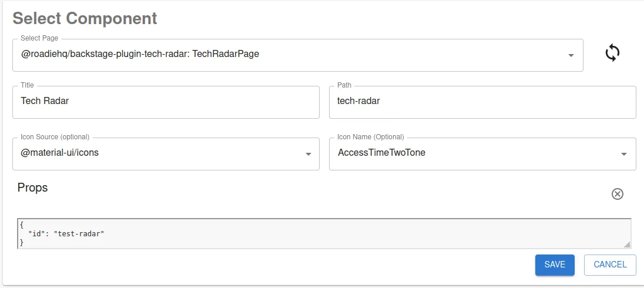Focus the Path field containing tech-radar
The width and height of the screenshot is (644, 288).
pyautogui.click(x=482, y=102)
